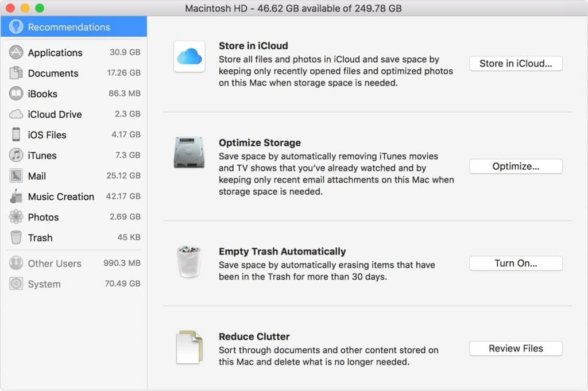588x391 pixels.
Task: Select the Mail stamp icon
Action: 16,176
